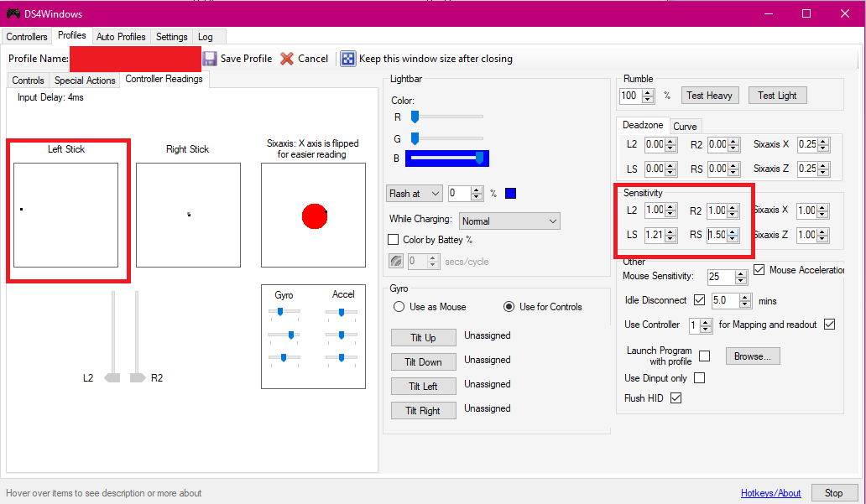The width and height of the screenshot is (866, 504).
Task: Enable Use Dinput only checkbox
Action: click(x=699, y=378)
